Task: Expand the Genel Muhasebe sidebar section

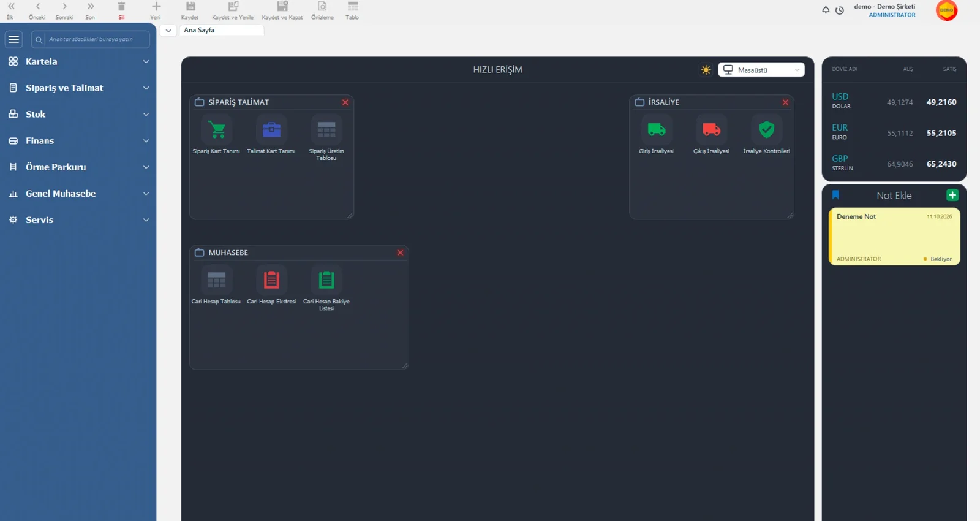Action: pyautogui.click(x=78, y=193)
